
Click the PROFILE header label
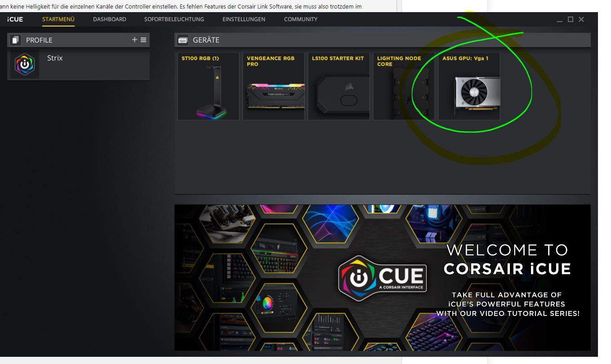click(x=39, y=40)
